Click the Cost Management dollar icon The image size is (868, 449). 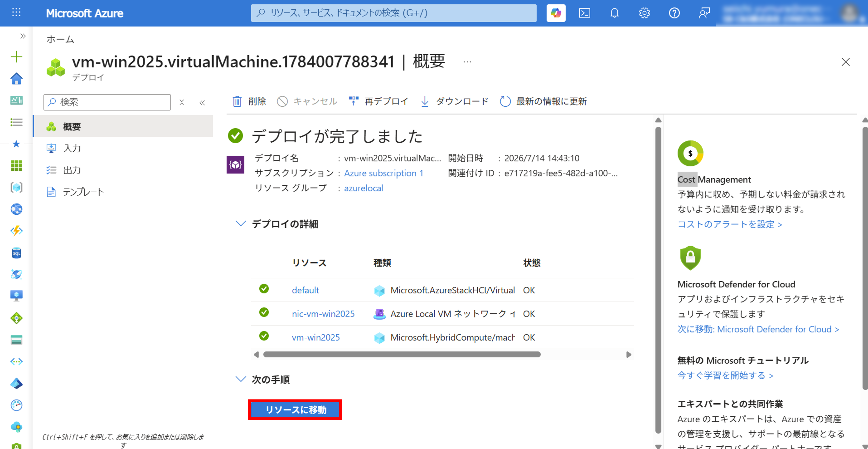coord(690,153)
